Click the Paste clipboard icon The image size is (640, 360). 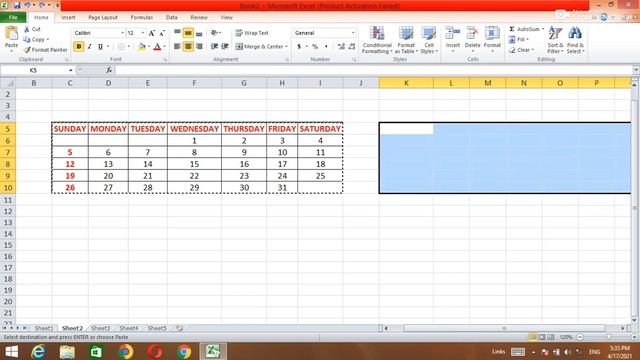(x=11, y=33)
